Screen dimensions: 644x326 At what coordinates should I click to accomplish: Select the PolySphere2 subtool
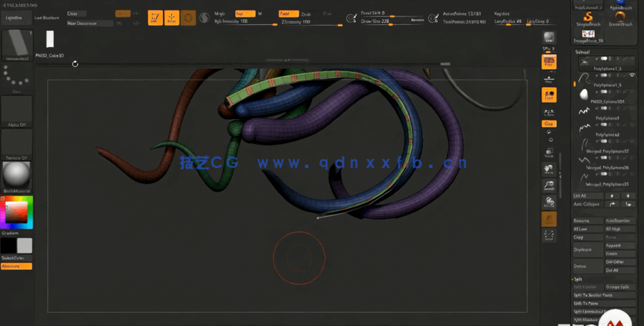click(x=607, y=128)
